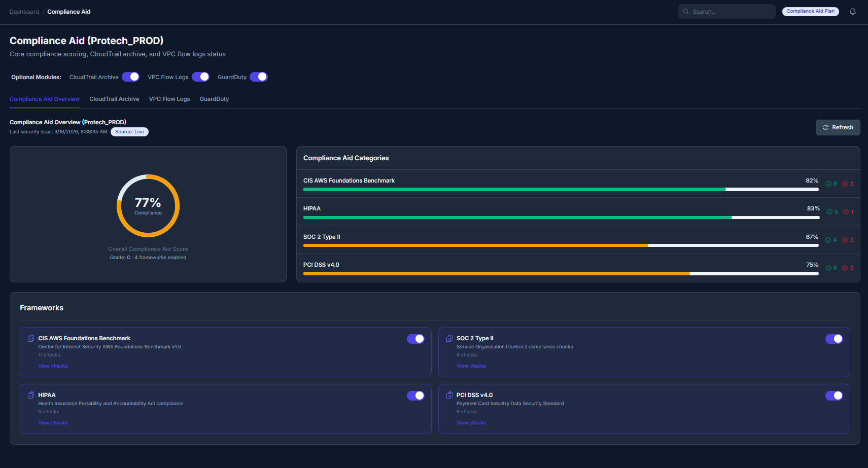Switch to the CloudTrail Archive tab
This screenshot has height=468, width=868.
[x=114, y=99]
